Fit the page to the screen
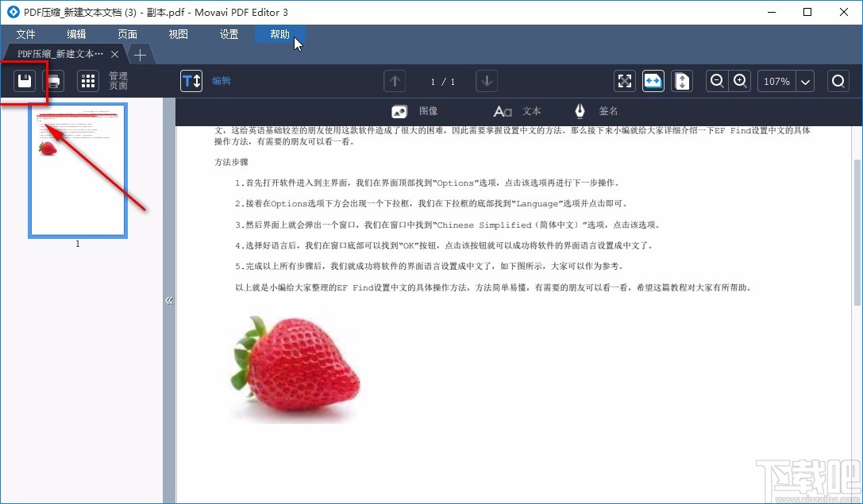 click(x=624, y=80)
